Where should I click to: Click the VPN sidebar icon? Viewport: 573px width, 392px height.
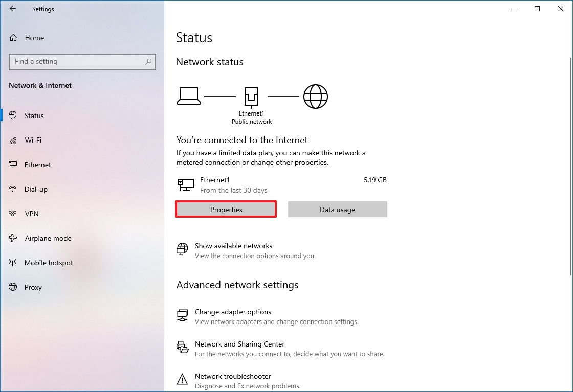pyautogui.click(x=14, y=214)
